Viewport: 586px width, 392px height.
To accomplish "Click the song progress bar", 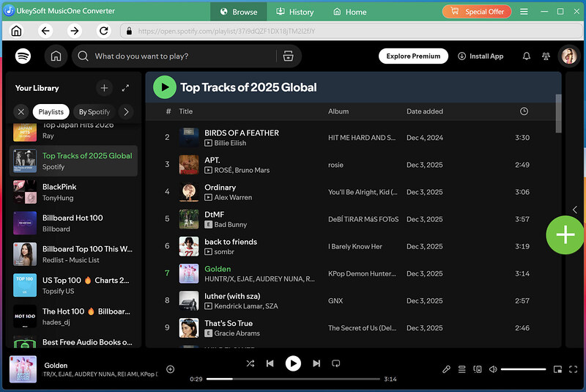I will click(293, 379).
